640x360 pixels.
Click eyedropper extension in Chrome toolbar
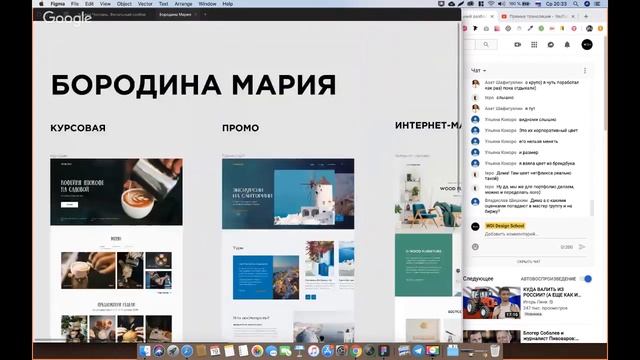click(530, 29)
